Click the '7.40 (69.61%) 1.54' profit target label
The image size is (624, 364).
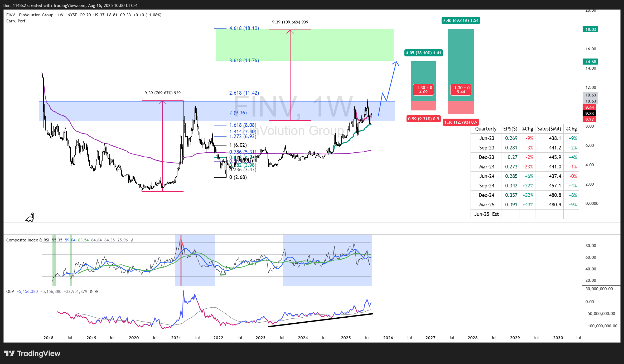(x=461, y=21)
